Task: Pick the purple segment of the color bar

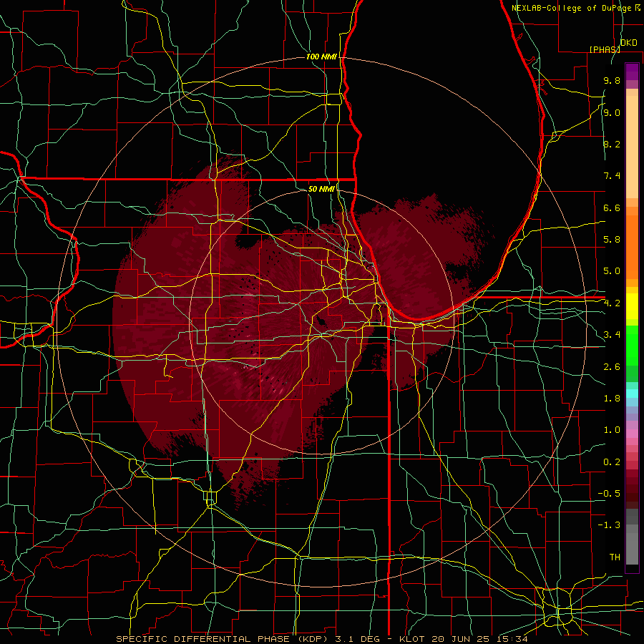Action: coord(632,72)
